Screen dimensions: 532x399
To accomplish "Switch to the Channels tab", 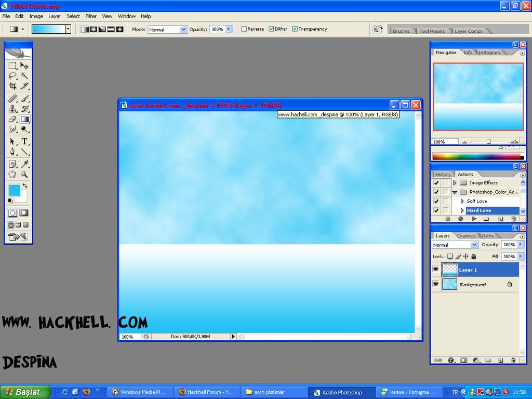I will pos(466,235).
